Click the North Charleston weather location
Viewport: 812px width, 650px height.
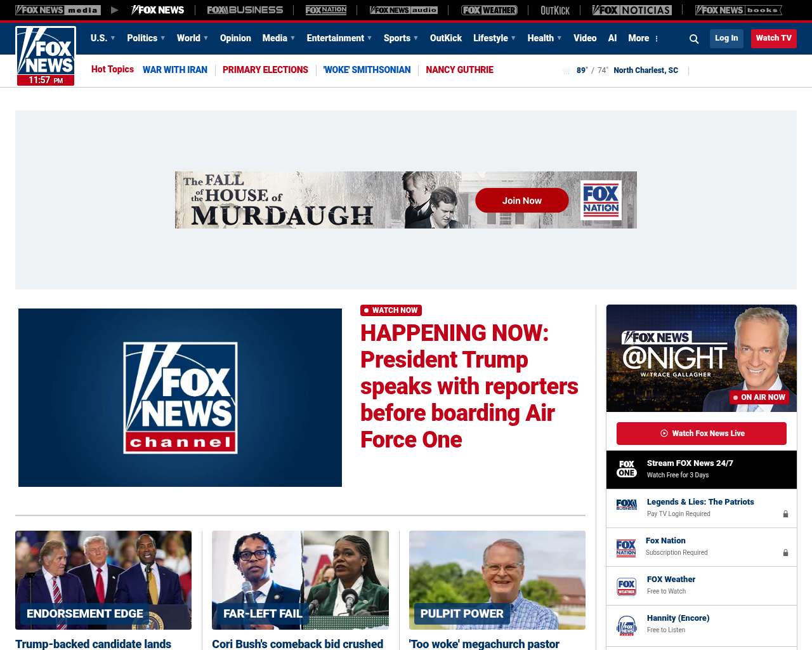(x=646, y=70)
